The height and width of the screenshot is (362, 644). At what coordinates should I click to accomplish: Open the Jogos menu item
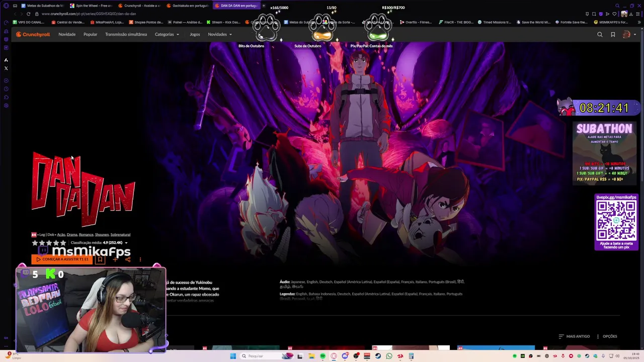pos(195,34)
